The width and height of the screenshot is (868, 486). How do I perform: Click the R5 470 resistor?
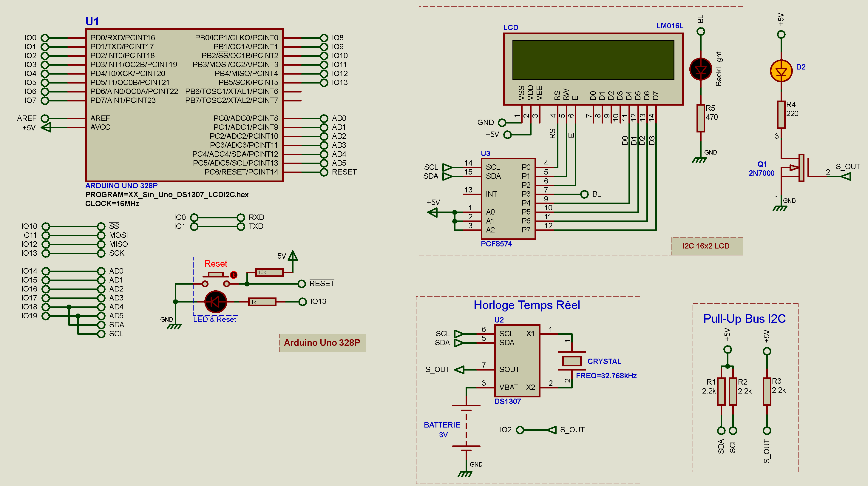(701, 118)
